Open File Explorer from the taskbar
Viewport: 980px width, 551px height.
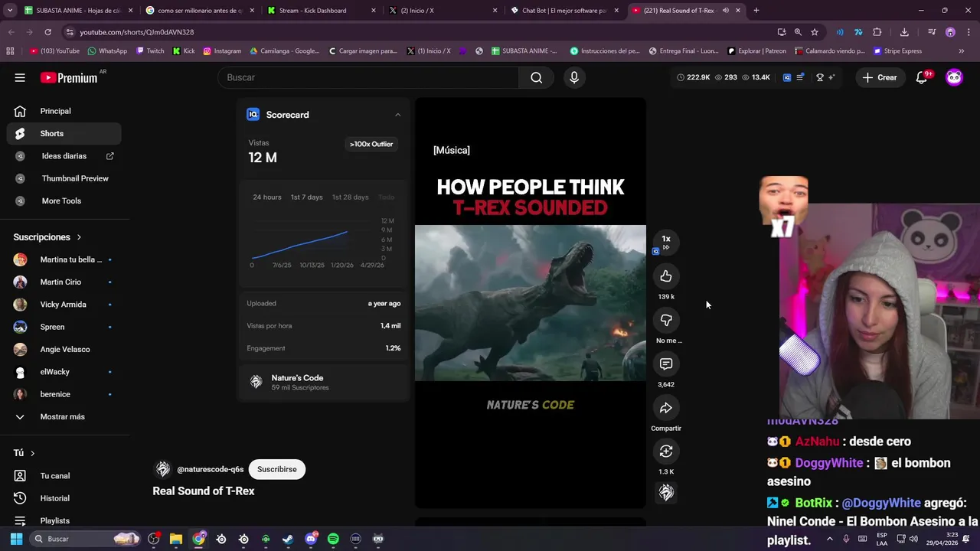[176, 539]
